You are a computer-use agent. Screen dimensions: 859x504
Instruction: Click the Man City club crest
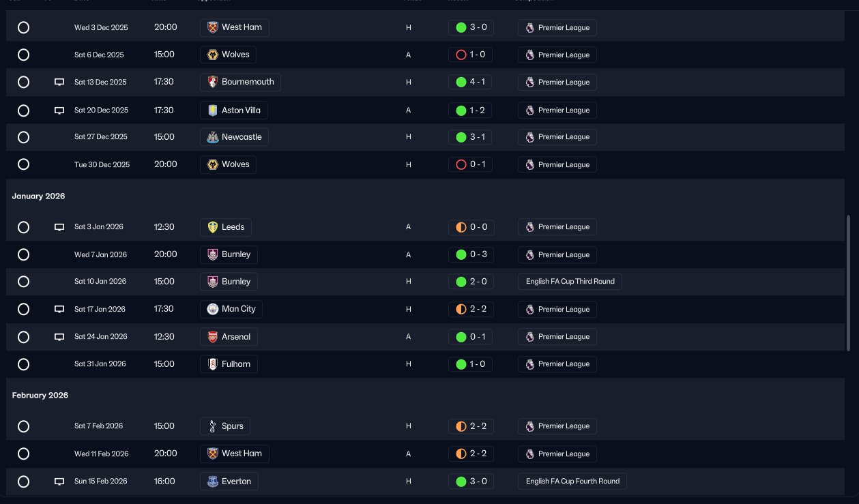tap(212, 309)
